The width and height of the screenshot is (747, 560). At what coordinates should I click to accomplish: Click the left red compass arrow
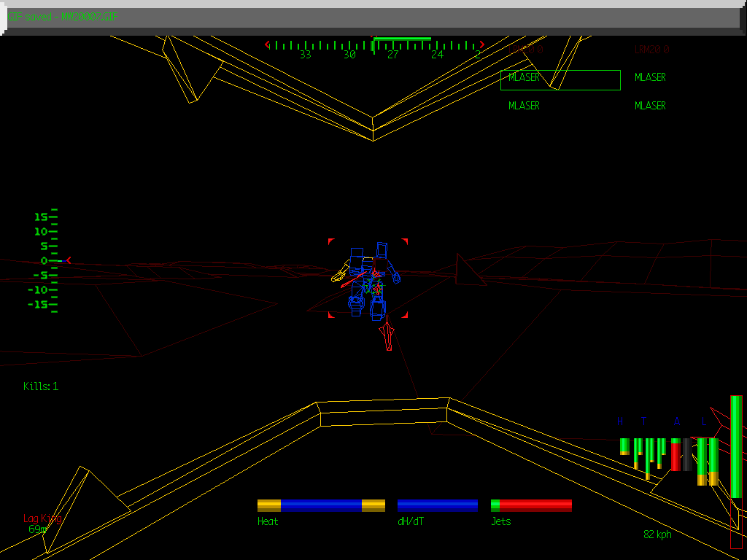268,44
